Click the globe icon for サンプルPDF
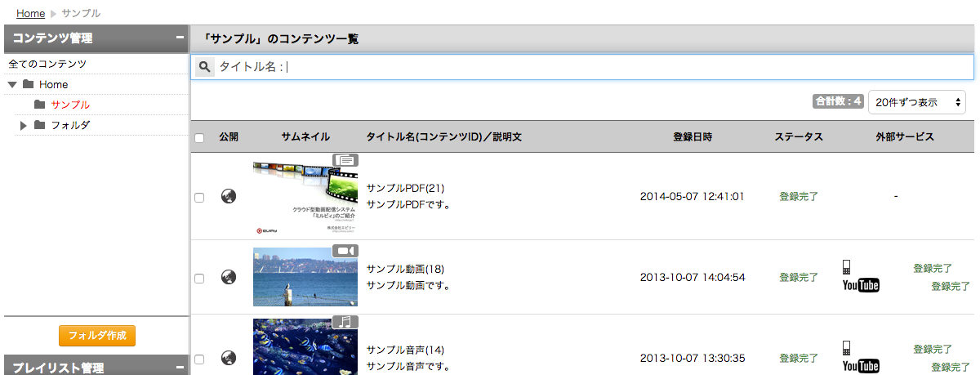980x375 pixels. coord(229,196)
